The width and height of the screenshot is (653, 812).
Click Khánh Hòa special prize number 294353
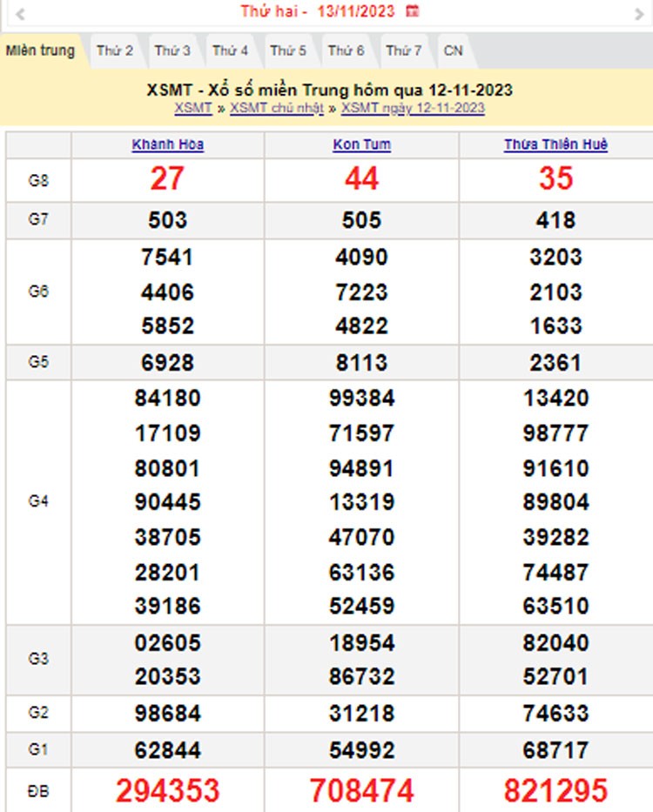pyautogui.click(x=168, y=790)
